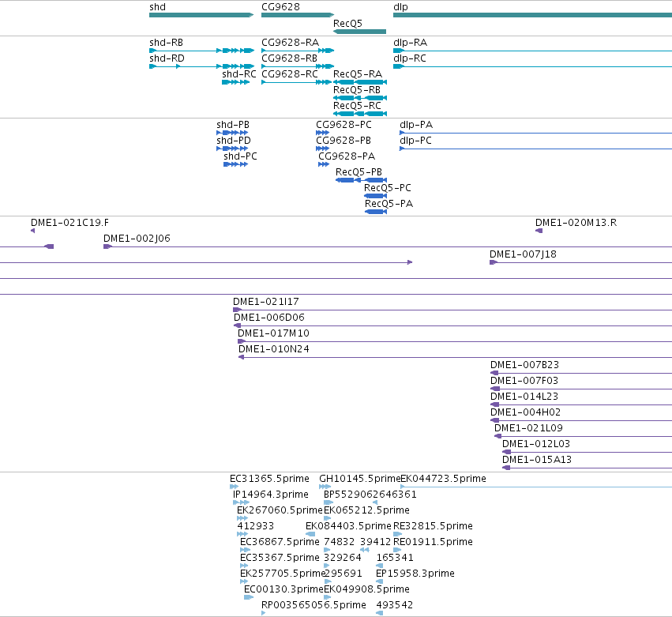Click the DME1-021I17 clone label

pyautogui.click(x=265, y=302)
